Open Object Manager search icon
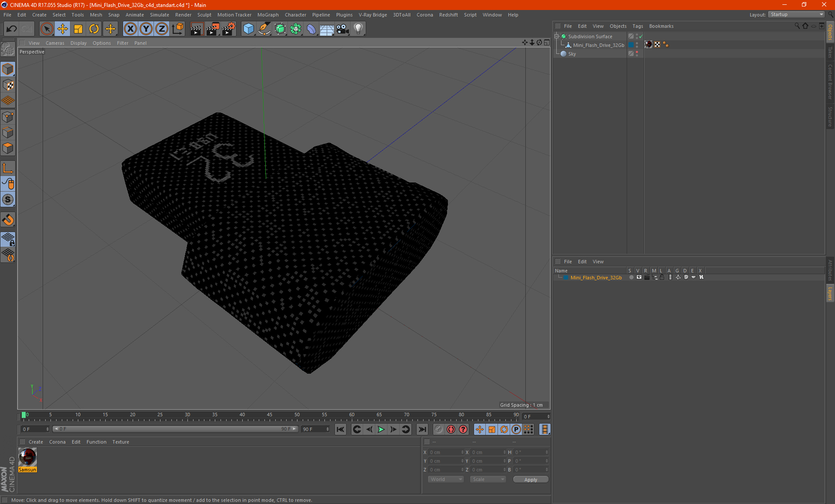The width and height of the screenshot is (835, 504). [x=797, y=26]
